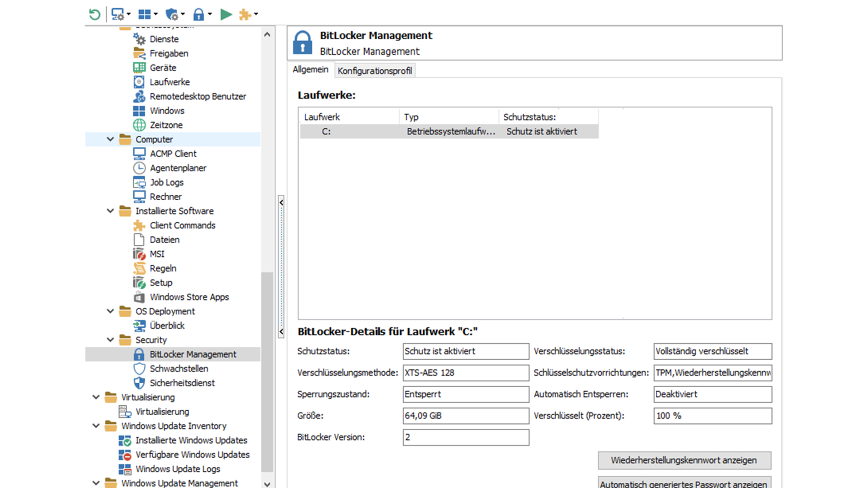Image resolution: width=868 pixels, height=488 pixels.
Task: Click Installierte Windows Updates icon
Action: [125, 441]
